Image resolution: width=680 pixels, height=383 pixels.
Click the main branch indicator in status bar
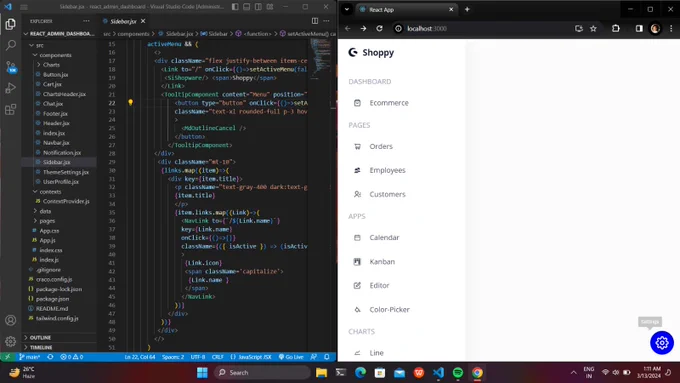pos(29,357)
